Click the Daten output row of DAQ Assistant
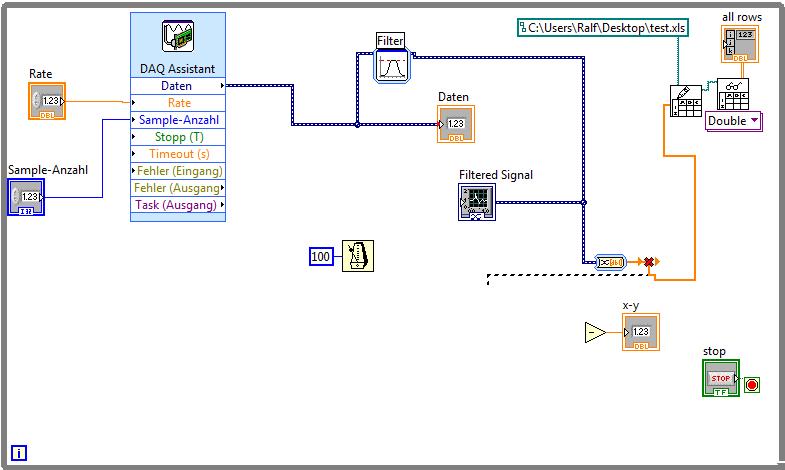This screenshot has height=470, width=785. pyautogui.click(x=178, y=86)
